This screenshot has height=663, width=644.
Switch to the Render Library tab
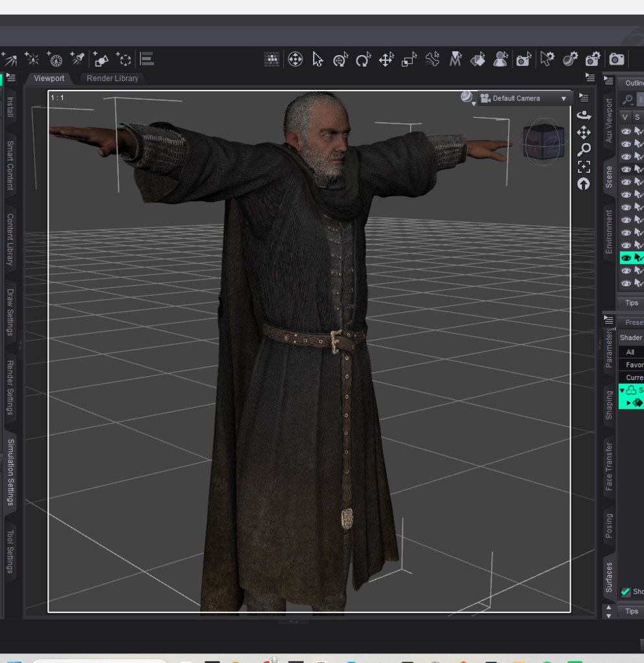tap(112, 78)
